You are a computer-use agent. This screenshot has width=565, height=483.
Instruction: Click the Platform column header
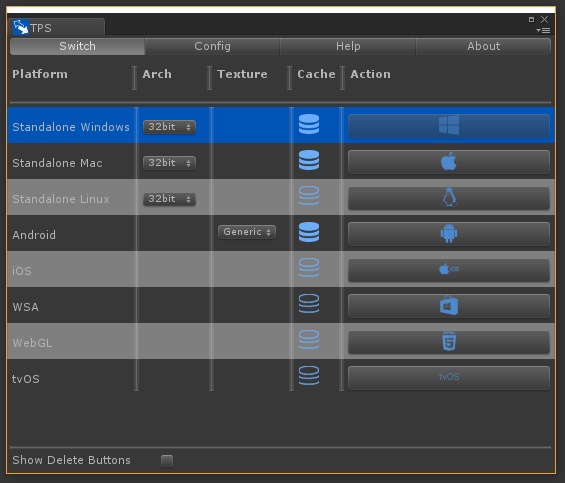40,74
